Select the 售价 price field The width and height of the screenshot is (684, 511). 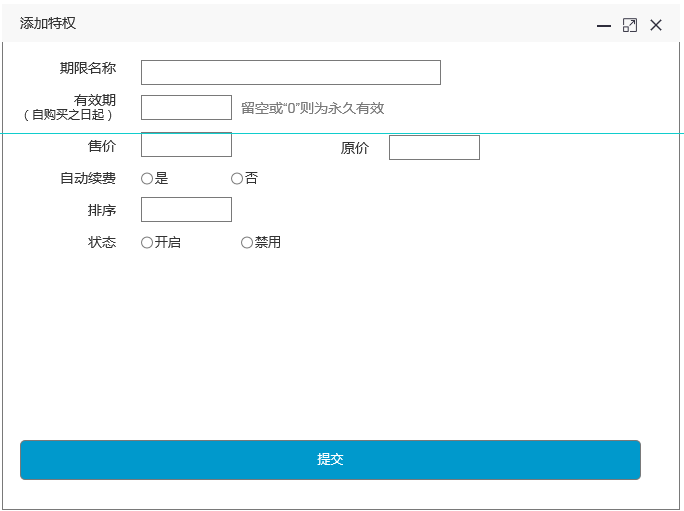186,144
